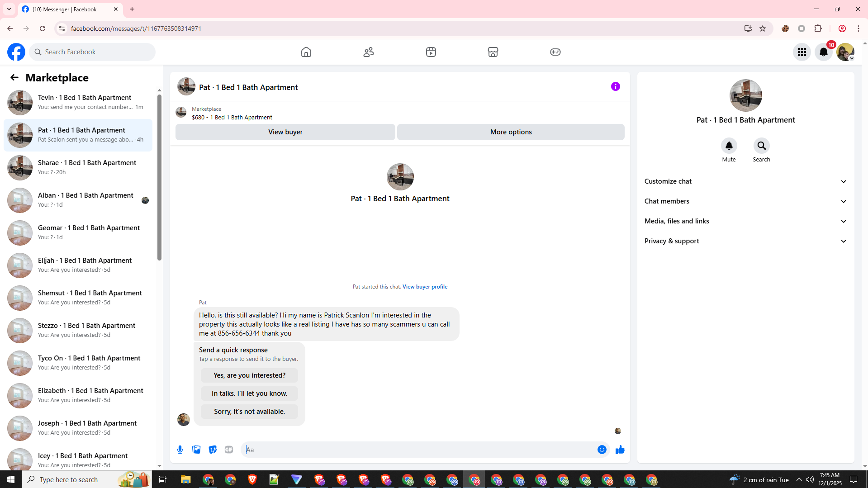Send a voice clip with the microphone
The image size is (868, 488).
point(180,450)
